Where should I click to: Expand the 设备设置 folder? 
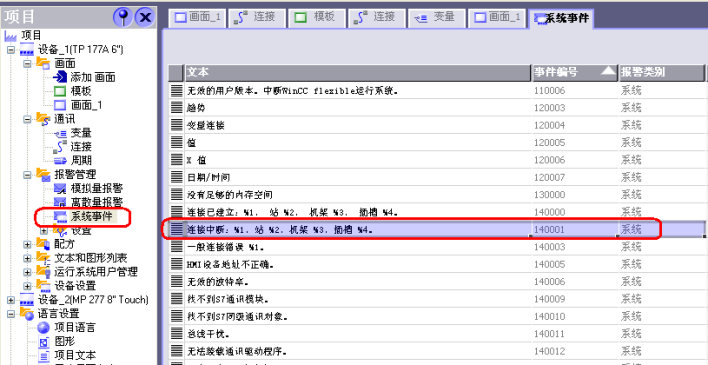click(x=27, y=286)
